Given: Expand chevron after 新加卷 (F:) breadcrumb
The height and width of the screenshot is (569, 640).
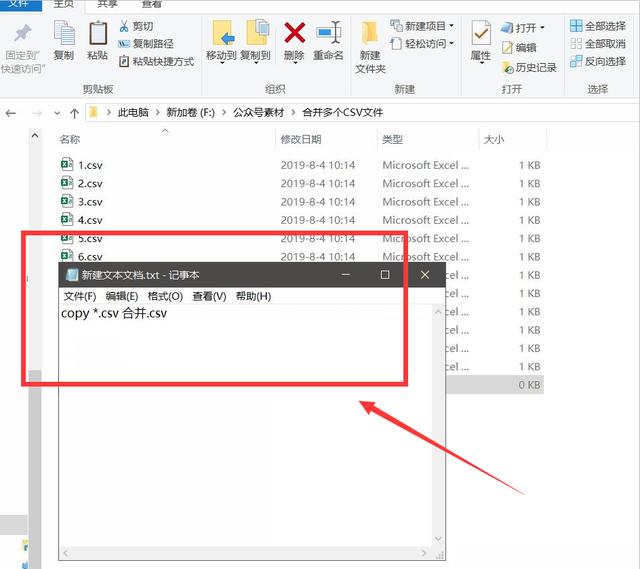Looking at the screenshot, I should [x=224, y=112].
